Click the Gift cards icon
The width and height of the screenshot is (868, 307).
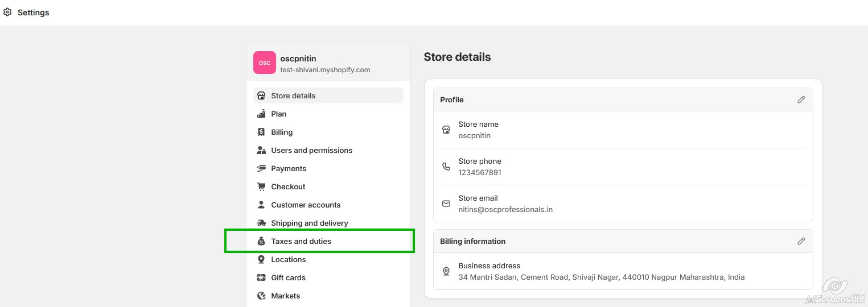(261, 277)
